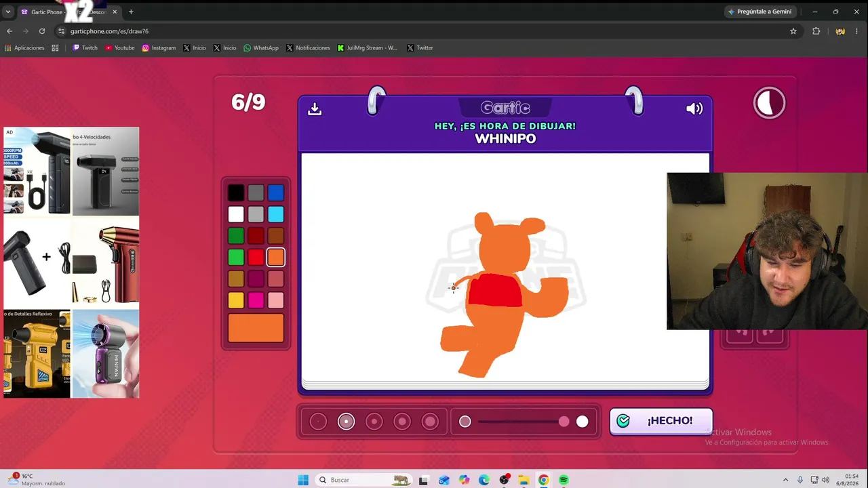Image resolution: width=868 pixels, height=488 pixels.
Task: Close the Gartic Phone tab
Action: pos(115,12)
